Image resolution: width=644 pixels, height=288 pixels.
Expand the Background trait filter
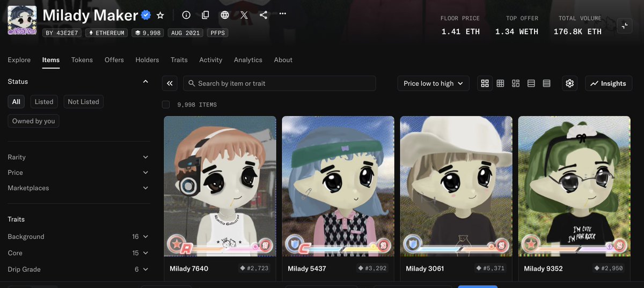[x=78, y=237]
